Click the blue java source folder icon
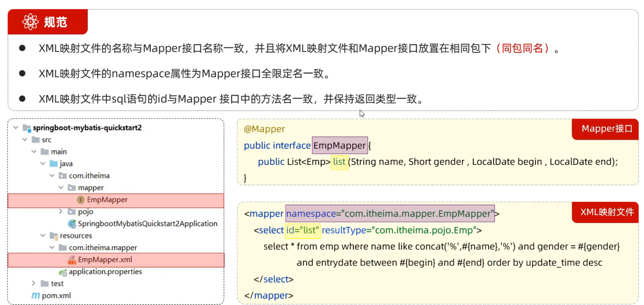This screenshot has height=305, width=644. (x=54, y=164)
